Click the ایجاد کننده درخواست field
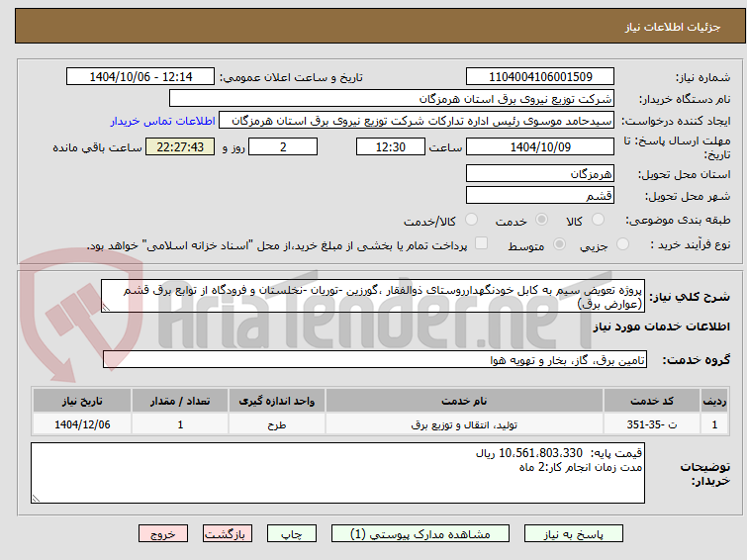 click(x=417, y=121)
